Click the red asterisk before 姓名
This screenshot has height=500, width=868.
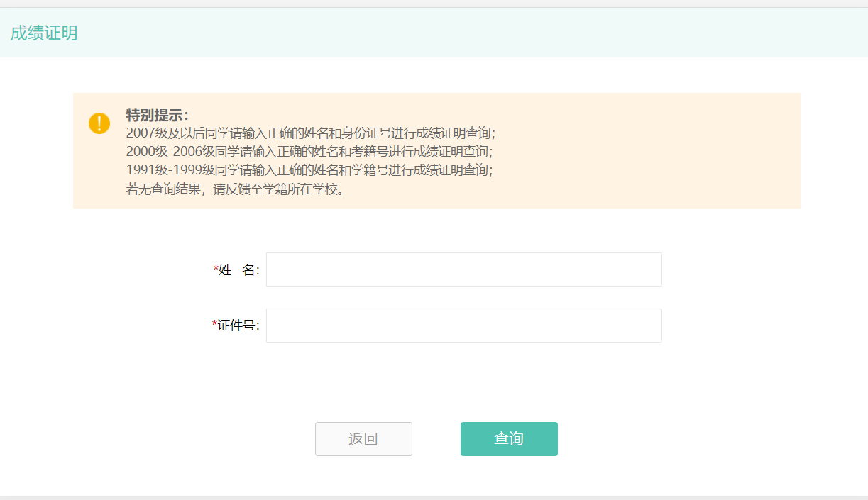[x=216, y=270]
